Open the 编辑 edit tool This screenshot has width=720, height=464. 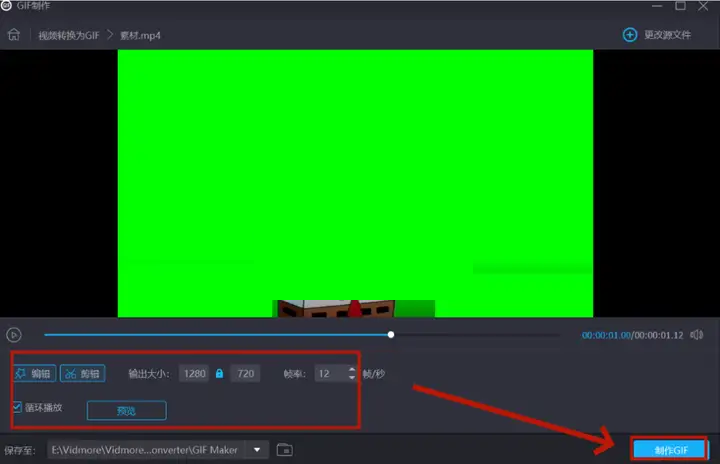pyautogui.click(x=35, y=373)
